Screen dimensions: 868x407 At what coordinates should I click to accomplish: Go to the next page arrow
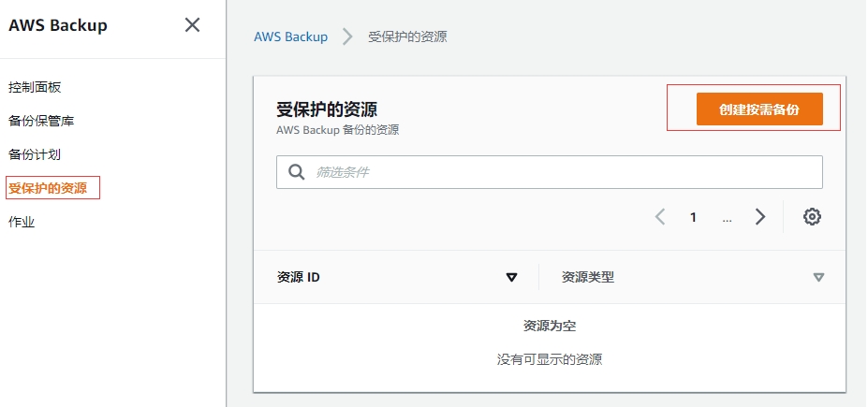point(760,217)
